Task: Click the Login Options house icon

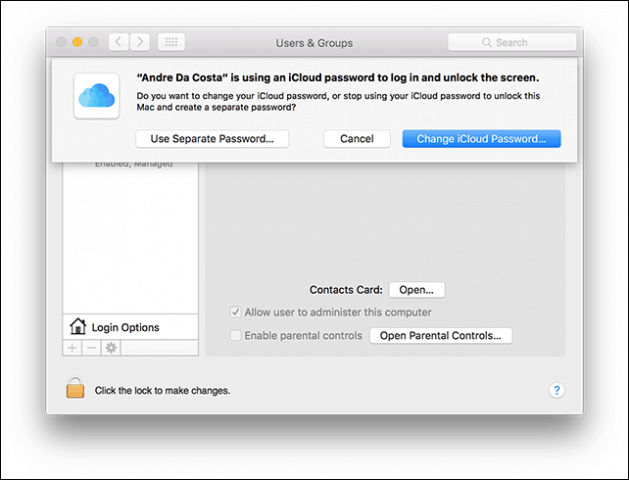Action: [78, 326]
